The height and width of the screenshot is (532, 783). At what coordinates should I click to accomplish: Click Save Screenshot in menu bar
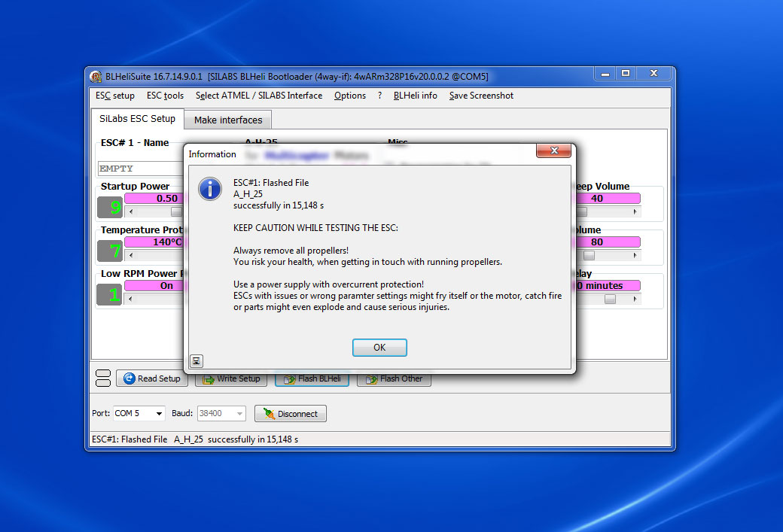(x=481, y=96)
